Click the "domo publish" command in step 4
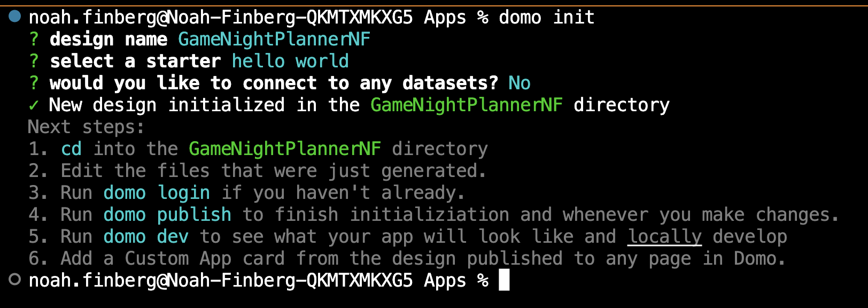The width and height of the screenshot is (868, 308). tap(167, 214)
